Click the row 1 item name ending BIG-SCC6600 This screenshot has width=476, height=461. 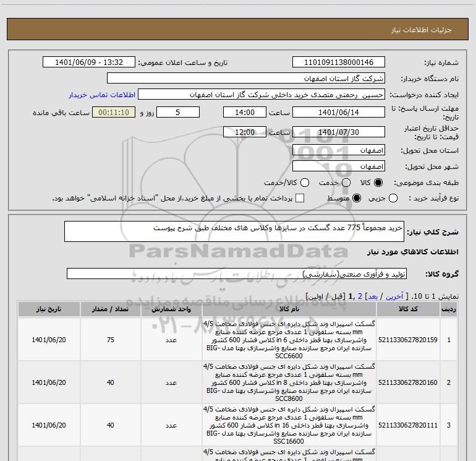pyautogui.click(x=289, y=340)
